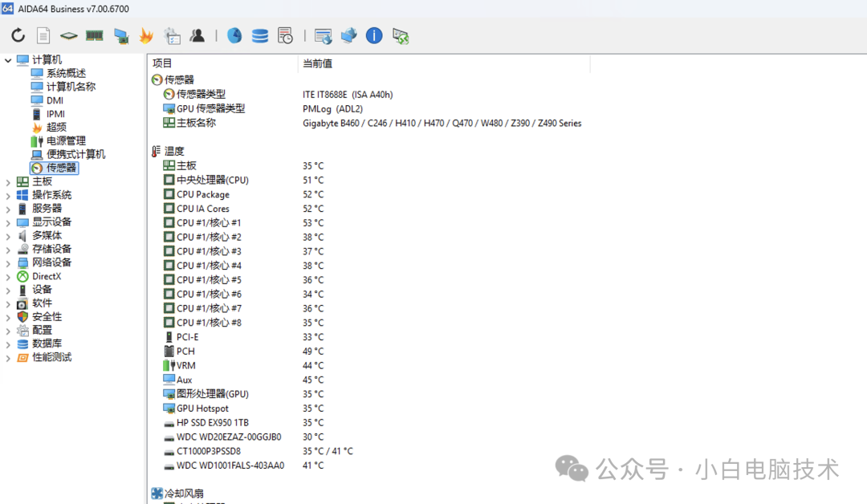Click the clipboard checklist toolbar icon
Screen dimensions: 867x504
(172, 36)
